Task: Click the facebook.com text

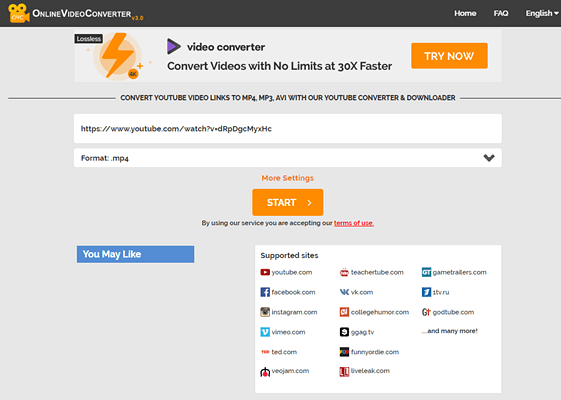Action: [293, 292]
